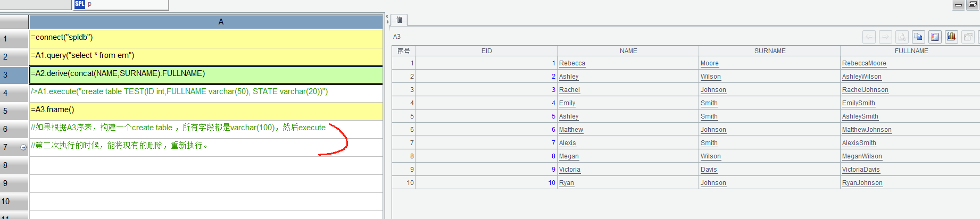Click the left collapse arrow on panel divider
This screenshot has width=980, height=219.
click(x=387, y=16)
